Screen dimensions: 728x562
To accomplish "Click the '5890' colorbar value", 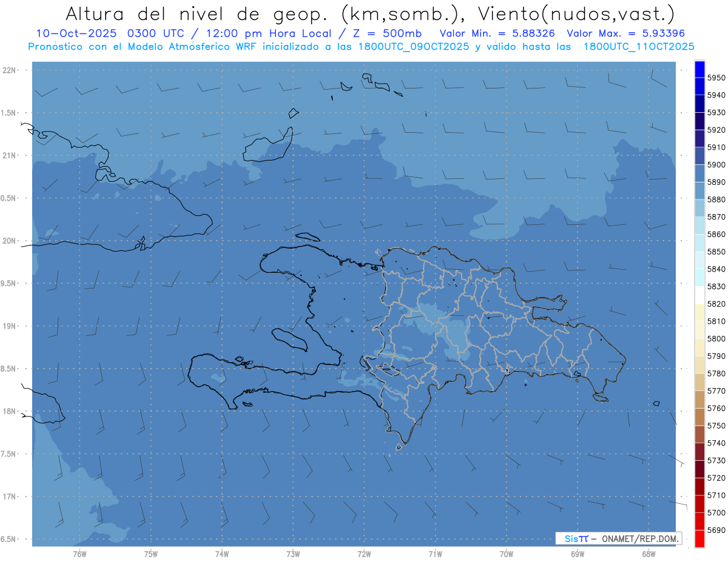I will click(x=716, y=182).
